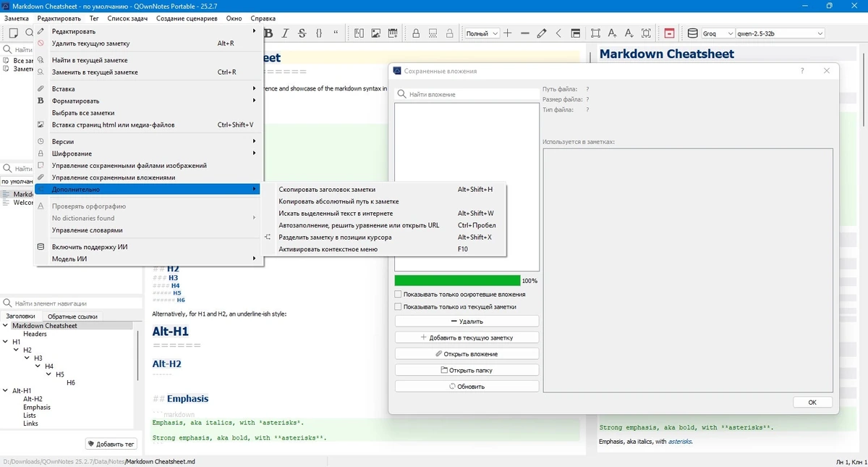Viewport: 868px width, 467px height.
Task: Expand the Модель ИИ submenu
Action: coord(148,259)
